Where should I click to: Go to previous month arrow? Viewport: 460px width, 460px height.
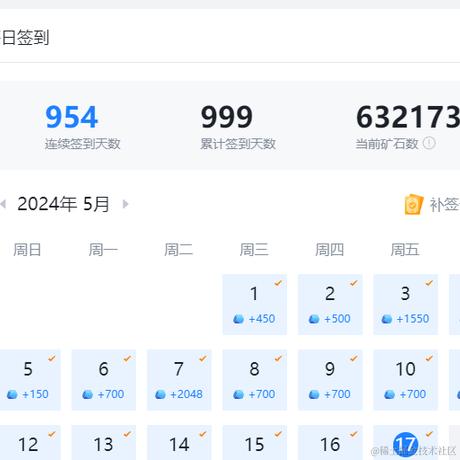(3, 204)
